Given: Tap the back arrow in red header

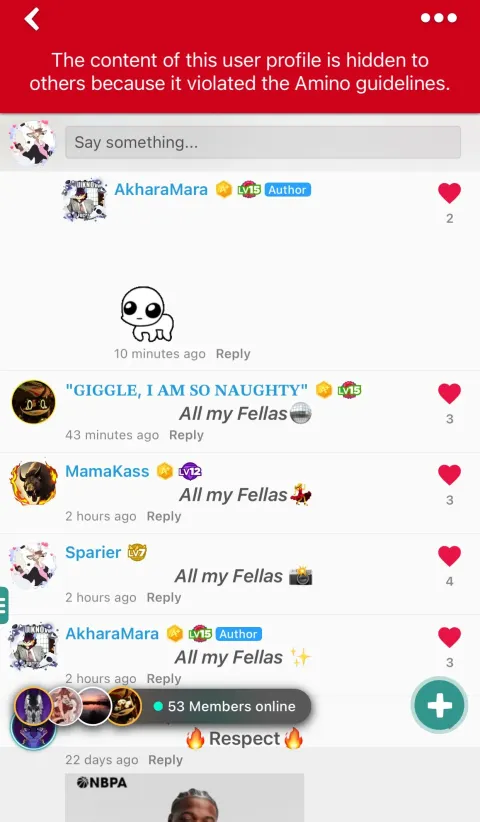Looking at the screenshot, I should [x=32, y=19].
